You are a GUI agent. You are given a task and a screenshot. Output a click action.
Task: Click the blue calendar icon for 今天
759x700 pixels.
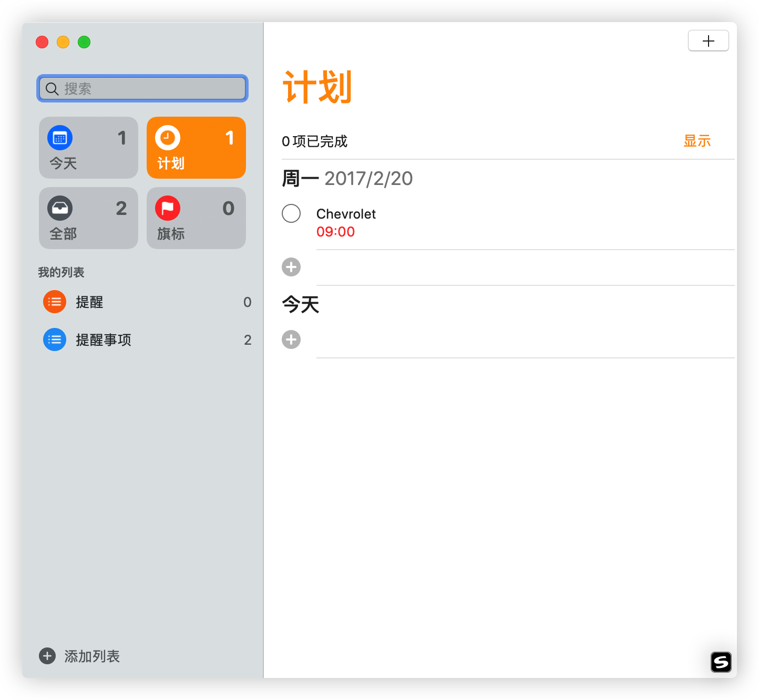pos(60,138)
